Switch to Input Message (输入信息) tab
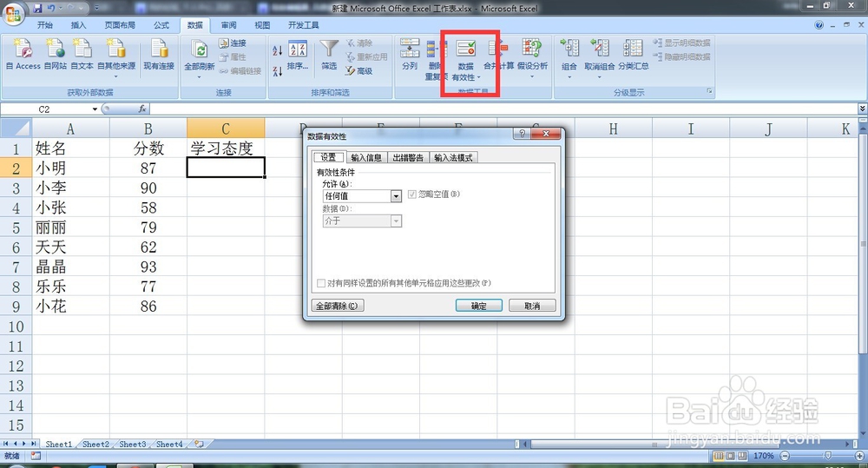This screenshot has height=468, width=868. 366,157
